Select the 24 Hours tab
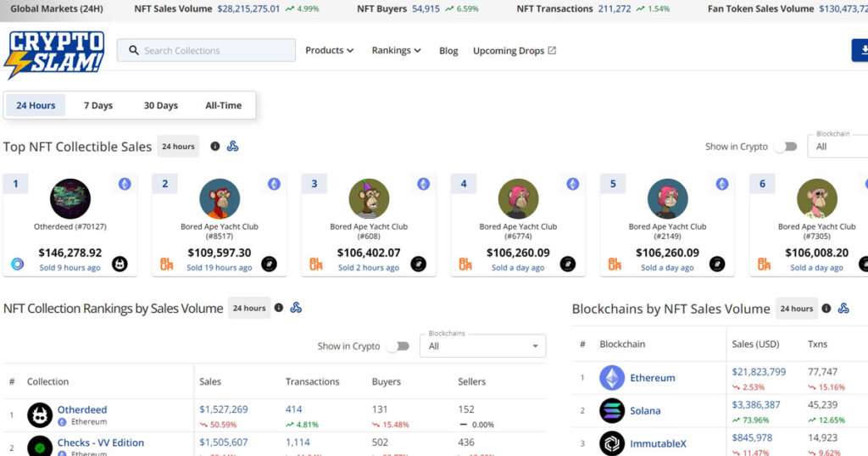 (x=36, y=105)
